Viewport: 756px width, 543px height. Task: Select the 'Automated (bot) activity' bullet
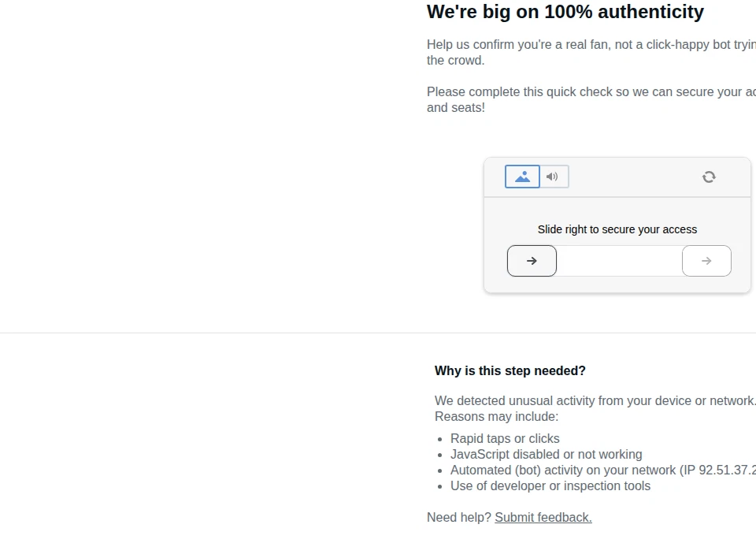coord(603,470)
